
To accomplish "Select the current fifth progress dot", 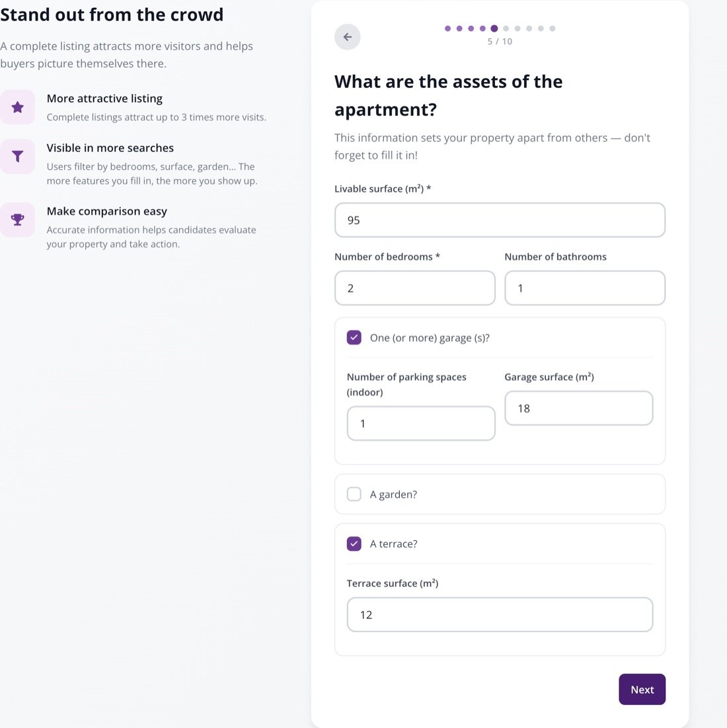I will [494, 28].
